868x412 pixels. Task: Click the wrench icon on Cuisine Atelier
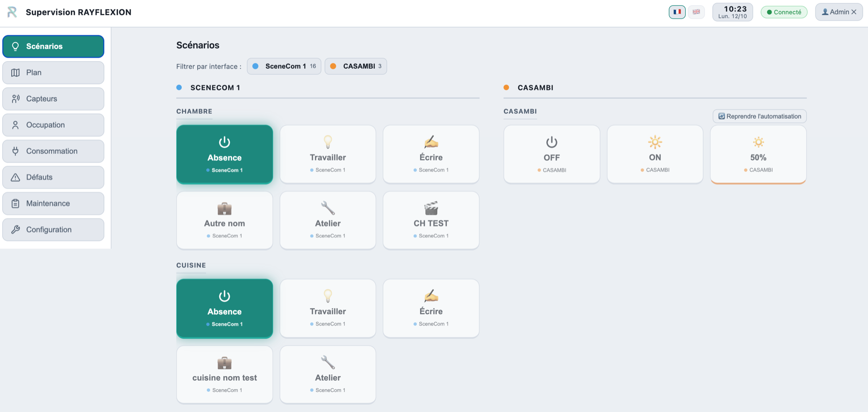[x=328, y=362]
